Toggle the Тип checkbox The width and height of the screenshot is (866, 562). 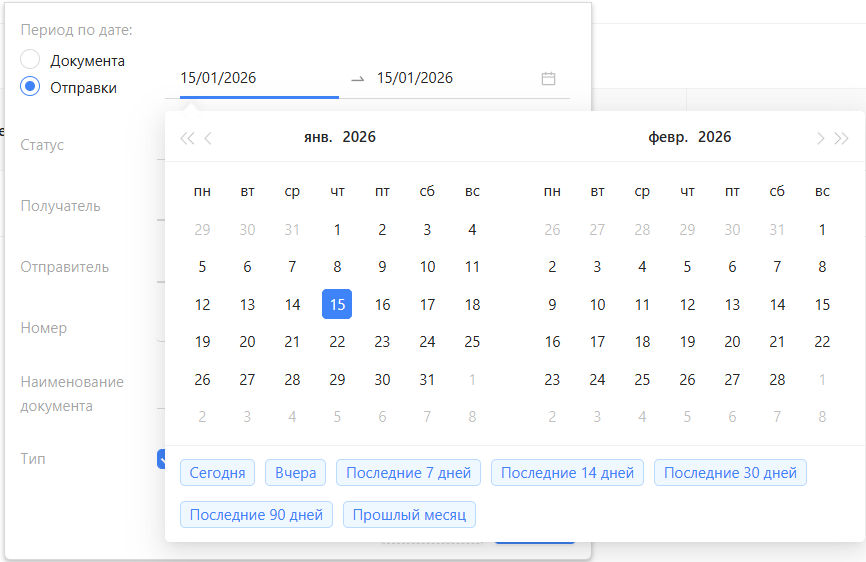tap(161, 459)
